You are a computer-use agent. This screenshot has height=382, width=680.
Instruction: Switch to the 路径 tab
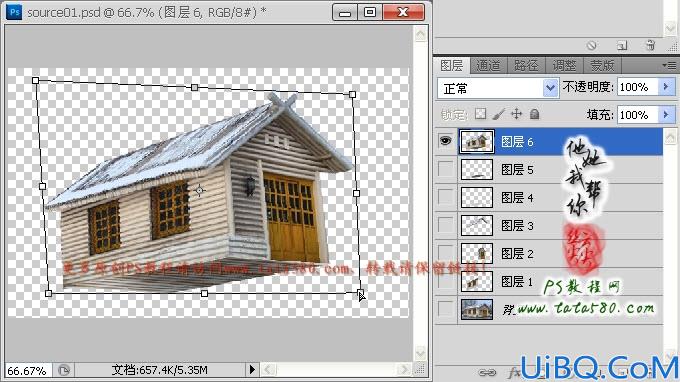point(526,65)
